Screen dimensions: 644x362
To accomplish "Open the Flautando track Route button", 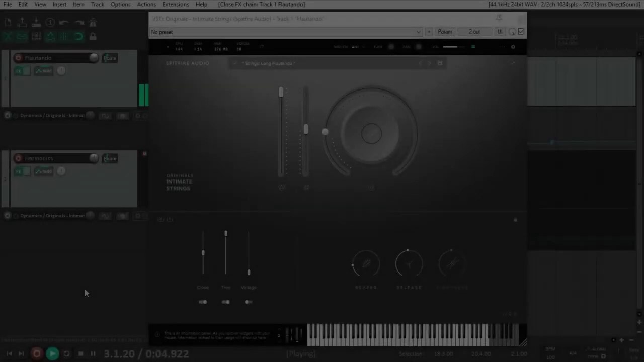I will tap(110, 58).
